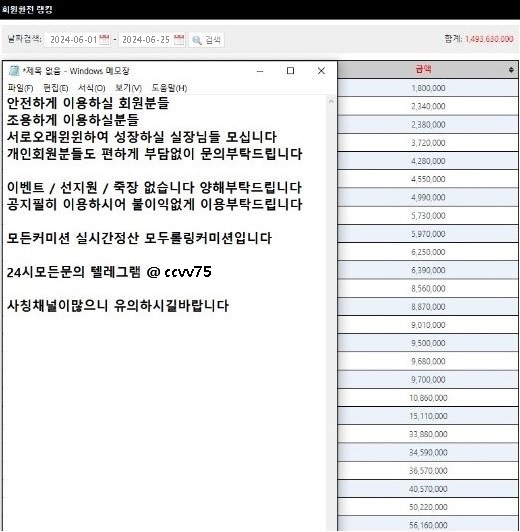
Task: Select the 15,110,000 amount cell
Action: [x=428, y=416]
